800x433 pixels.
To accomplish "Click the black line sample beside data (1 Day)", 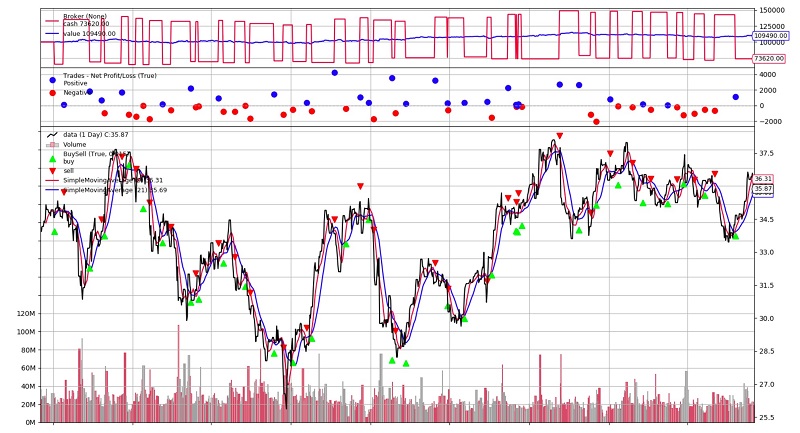I will [x=52, y=135].
